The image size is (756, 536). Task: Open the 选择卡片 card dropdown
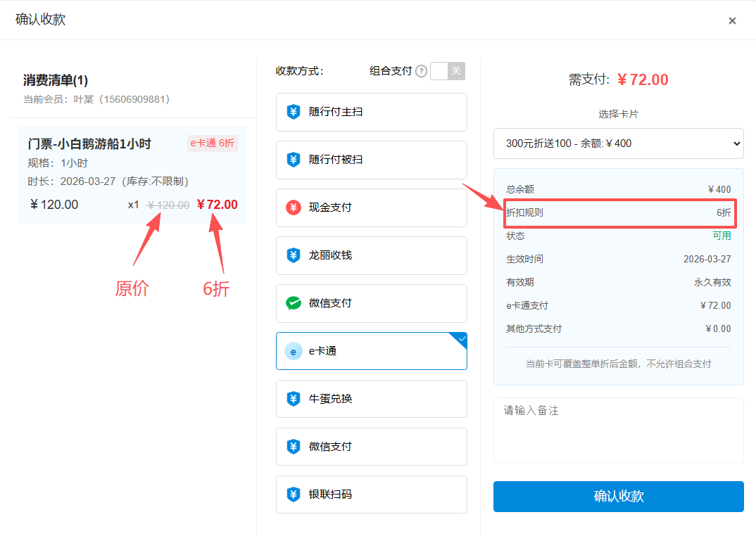[618, 143]
